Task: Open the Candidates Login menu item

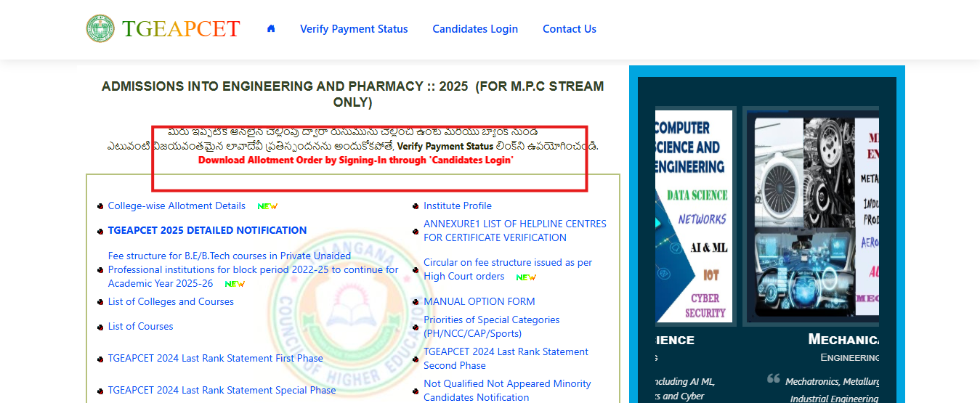Action: tap(475, 29)
